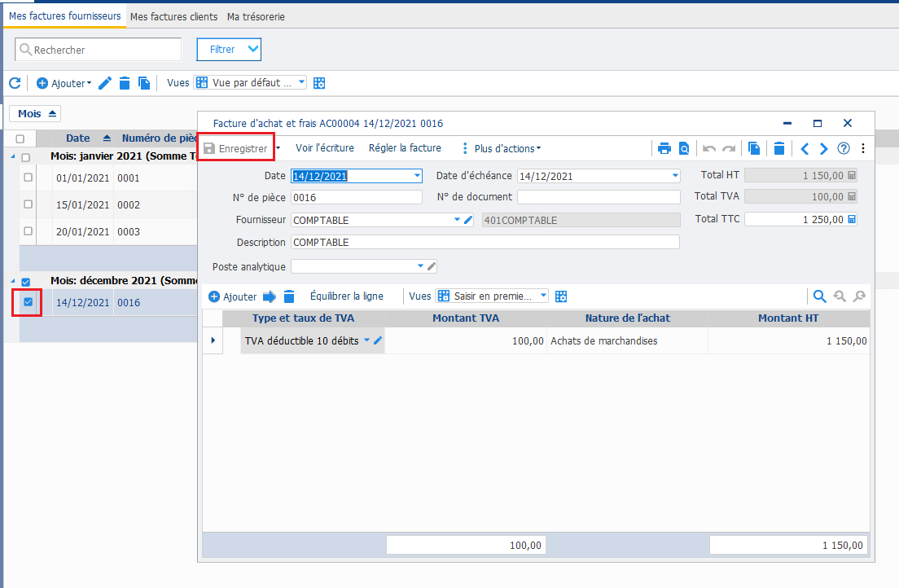Select invoice 0003 checkbox
The image size is (899, 588).
point(28,230)
